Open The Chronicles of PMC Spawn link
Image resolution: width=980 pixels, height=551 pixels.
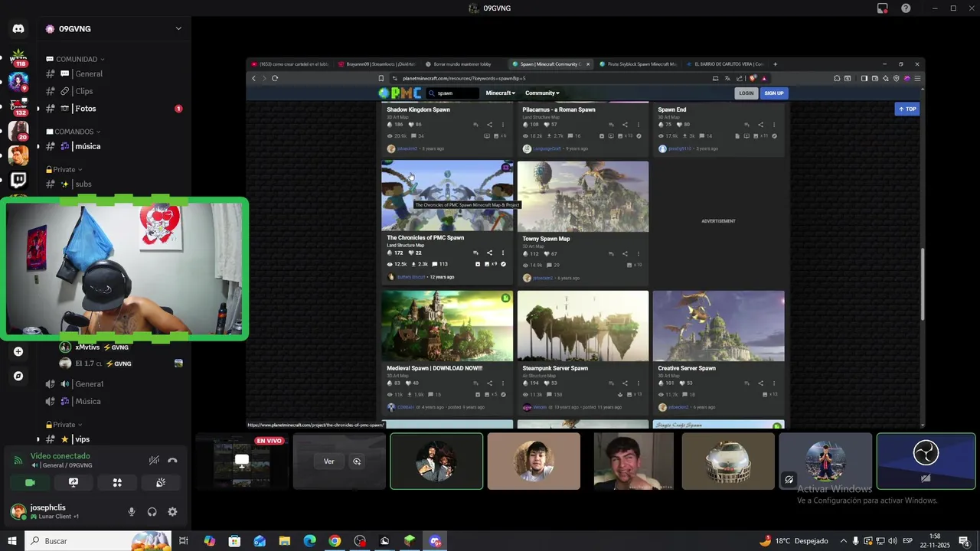(x=425, y=238)
